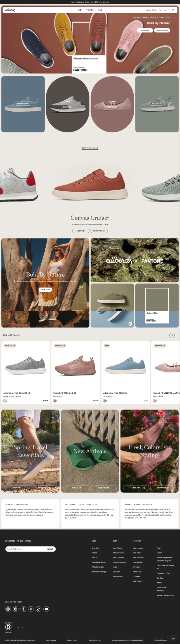The image size is (180, 644).
Task: Select Sea Spray color swatch on Canvas Cruiser
Action: coord(105,401)
